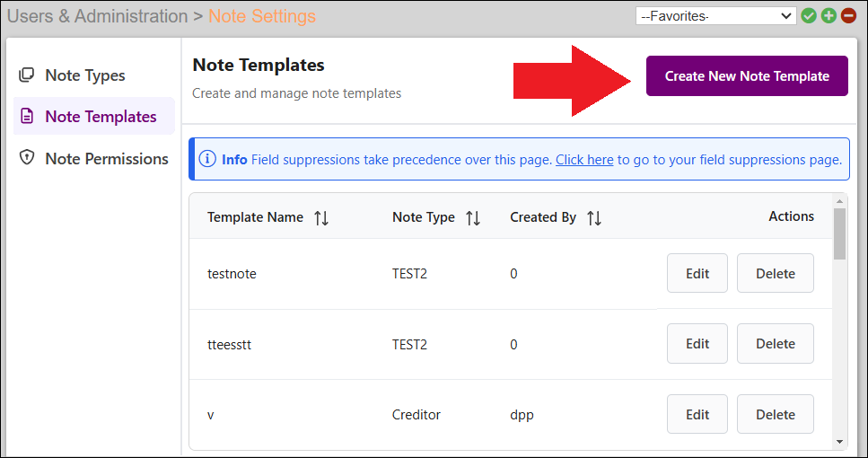
Task: Click the blue info circle icon
Action: point(207,159)
